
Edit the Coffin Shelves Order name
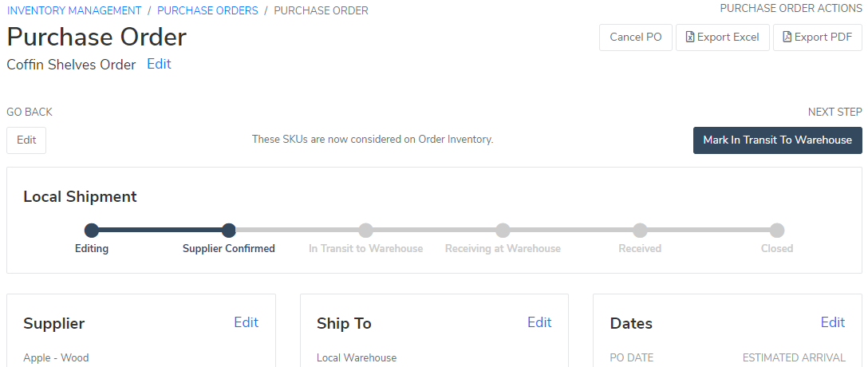tap(159, 64)
